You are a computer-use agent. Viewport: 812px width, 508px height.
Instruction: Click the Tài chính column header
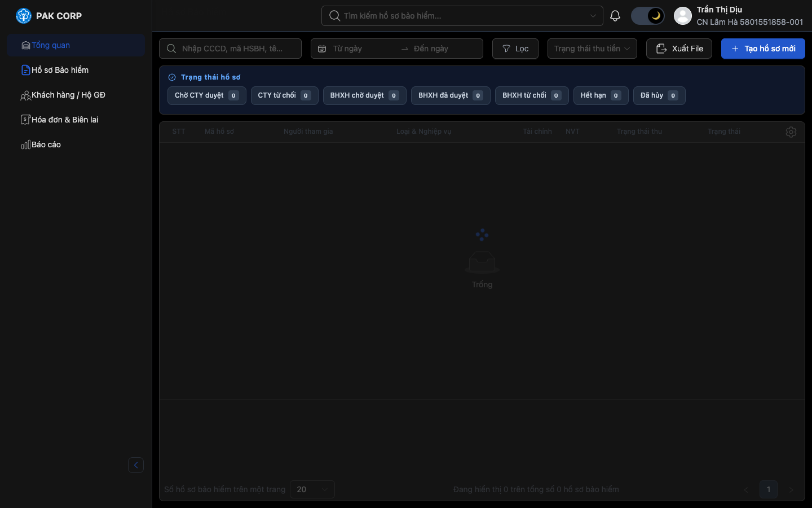537,132
